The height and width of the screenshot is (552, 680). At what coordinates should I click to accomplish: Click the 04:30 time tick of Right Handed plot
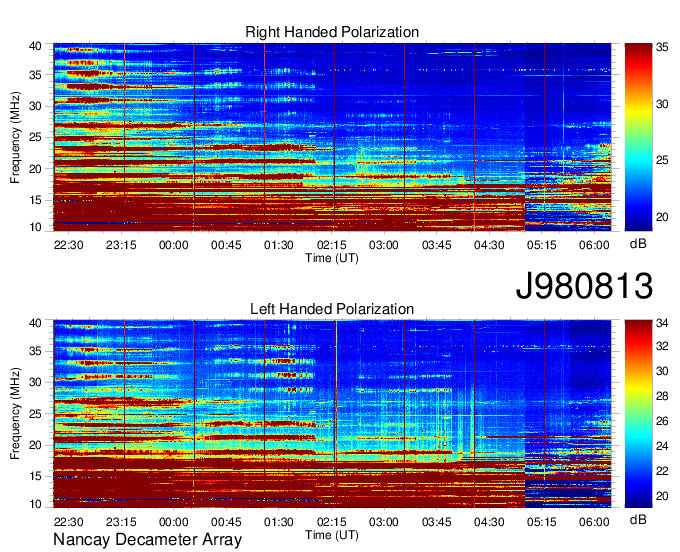[x=489, y=245]
